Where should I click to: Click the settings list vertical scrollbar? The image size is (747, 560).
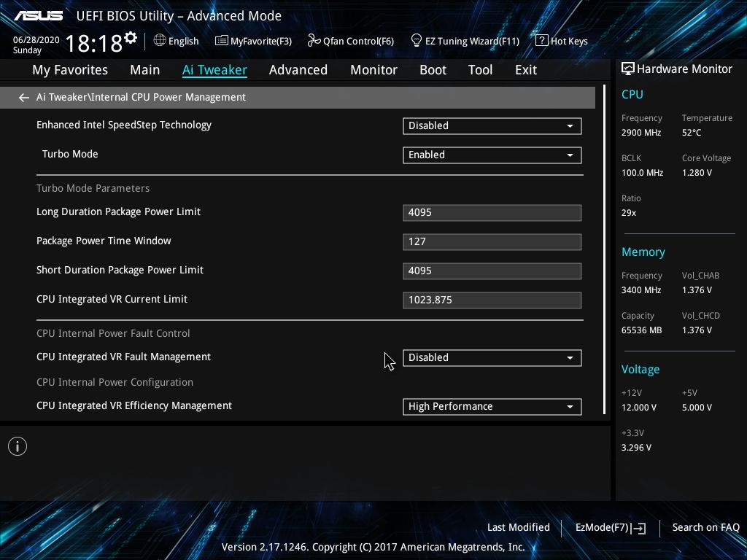point(604,249)
